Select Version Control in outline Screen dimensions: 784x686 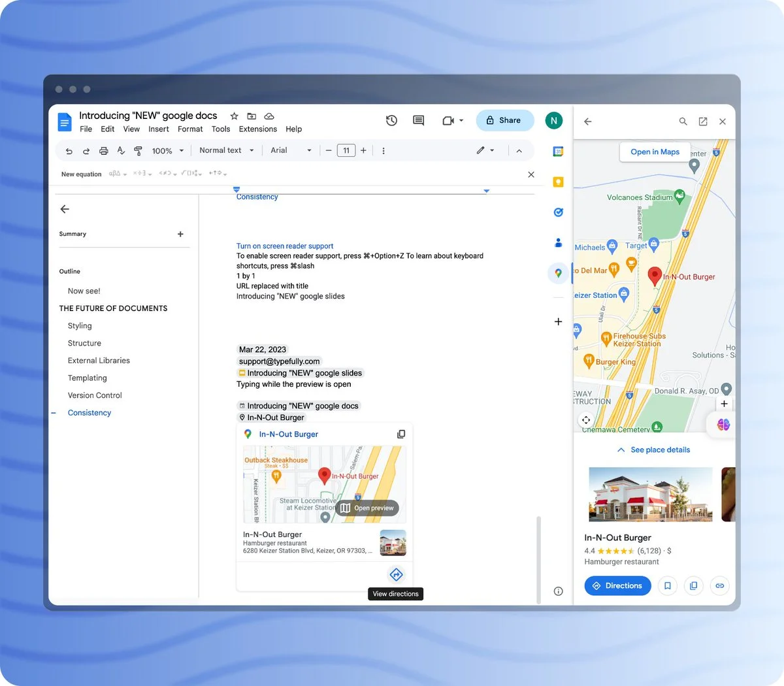tap(95, 395)
